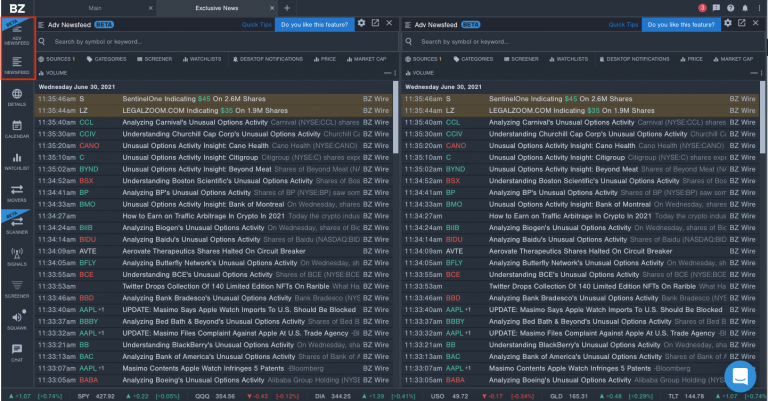The height and width of the screenshot is (401, 768).
Task: Collapse right panel filter bar with minus icon
Action: [x=753, y=73]
